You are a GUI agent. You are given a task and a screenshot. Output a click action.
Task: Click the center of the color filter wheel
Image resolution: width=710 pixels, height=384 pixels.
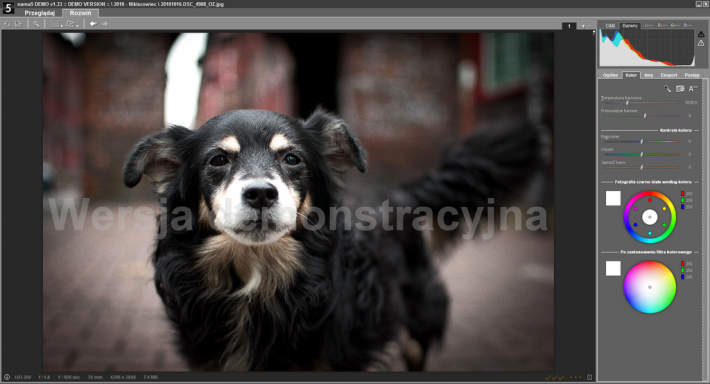point(650,287)
